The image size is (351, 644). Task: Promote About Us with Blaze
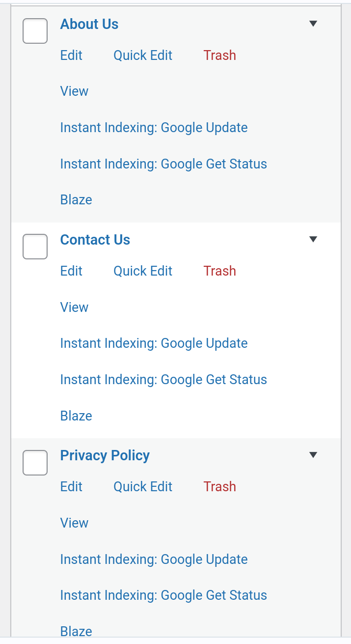tap(76, 200)
